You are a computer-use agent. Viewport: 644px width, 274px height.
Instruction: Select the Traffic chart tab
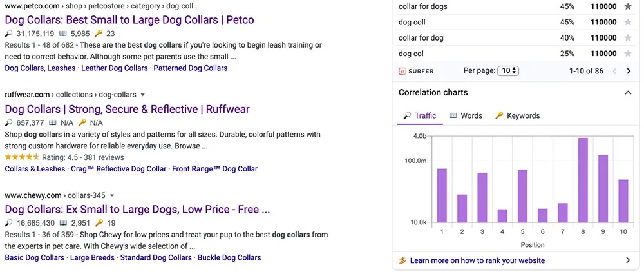point(420,115)
